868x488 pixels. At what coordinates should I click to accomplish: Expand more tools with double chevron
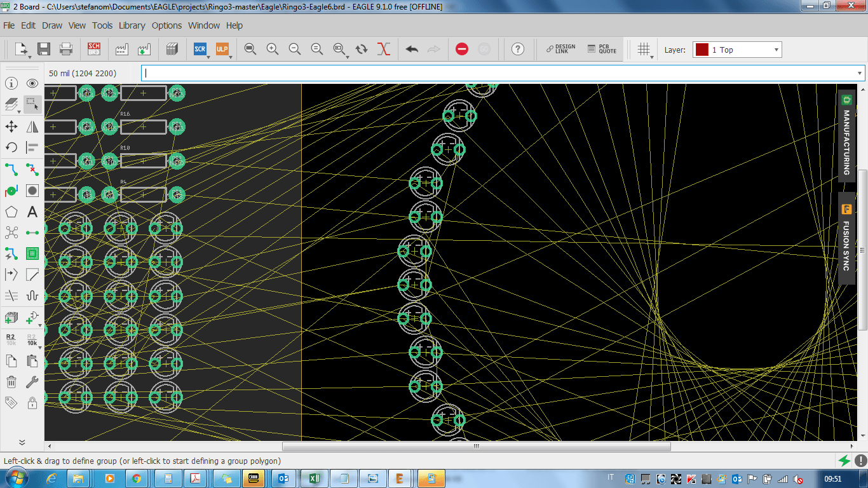pos(22,442)
